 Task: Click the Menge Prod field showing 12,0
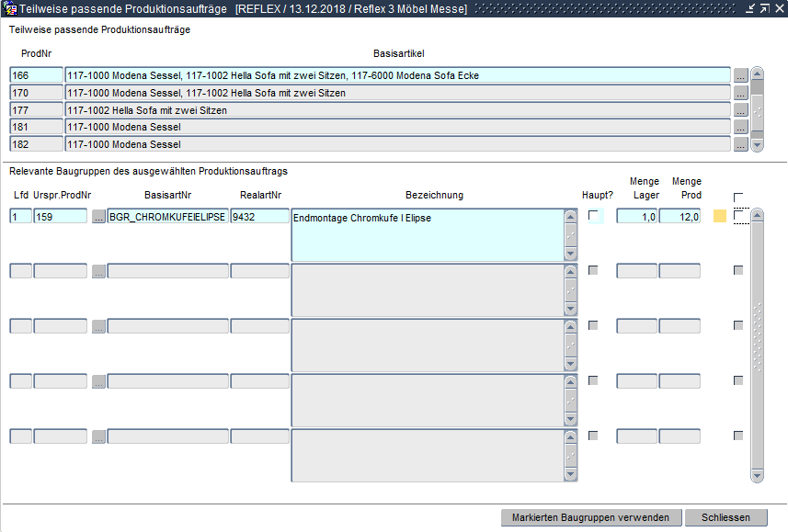pos(680,217)
